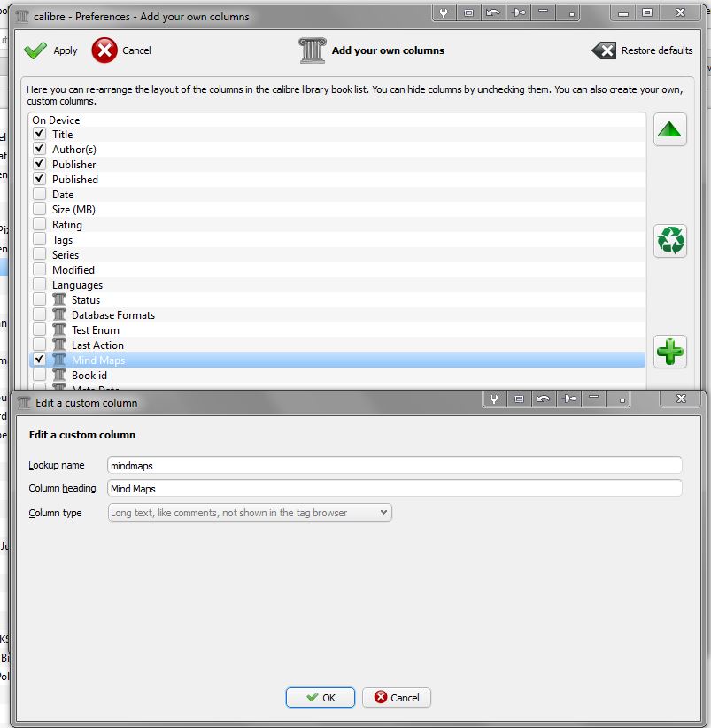The width and height of the screenshot is (711, 728).
Task: Uncheck the Author(s) column checkbox
Action: 40,149
